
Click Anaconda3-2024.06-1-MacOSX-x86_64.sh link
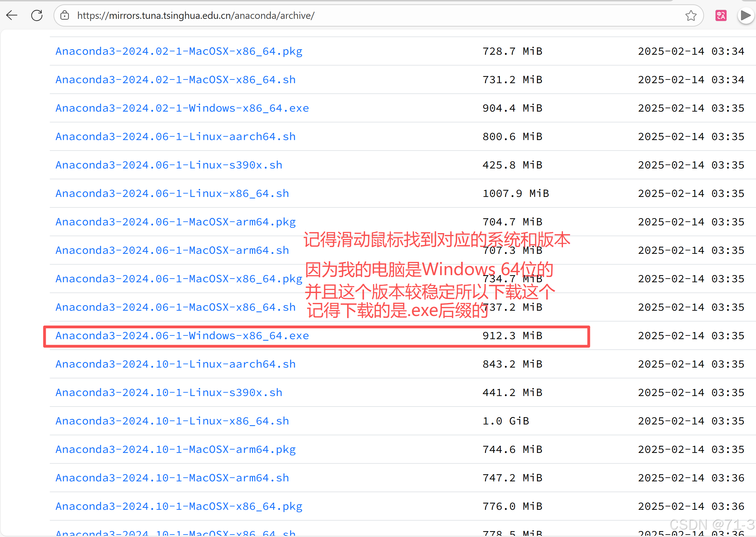[x=176, y=307]
